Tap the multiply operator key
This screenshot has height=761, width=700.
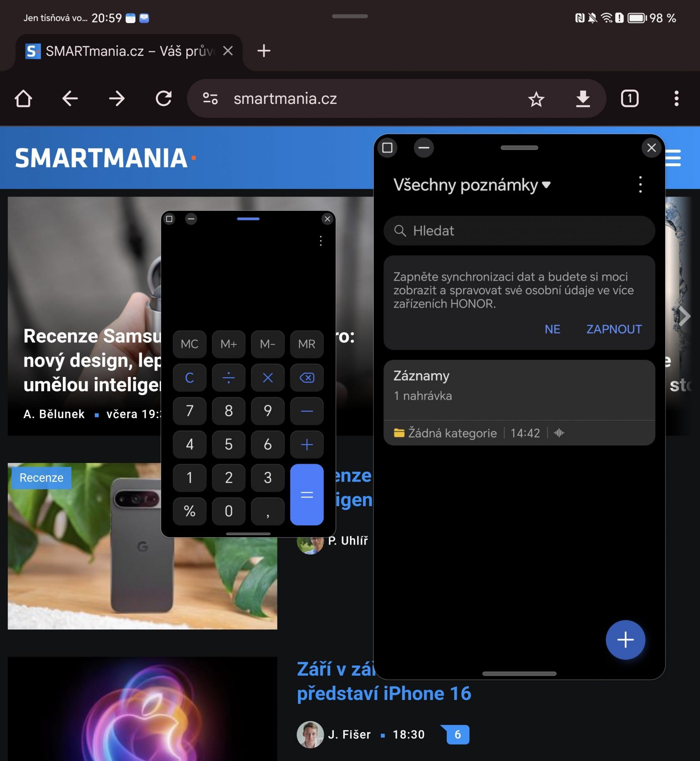point(268,378)
